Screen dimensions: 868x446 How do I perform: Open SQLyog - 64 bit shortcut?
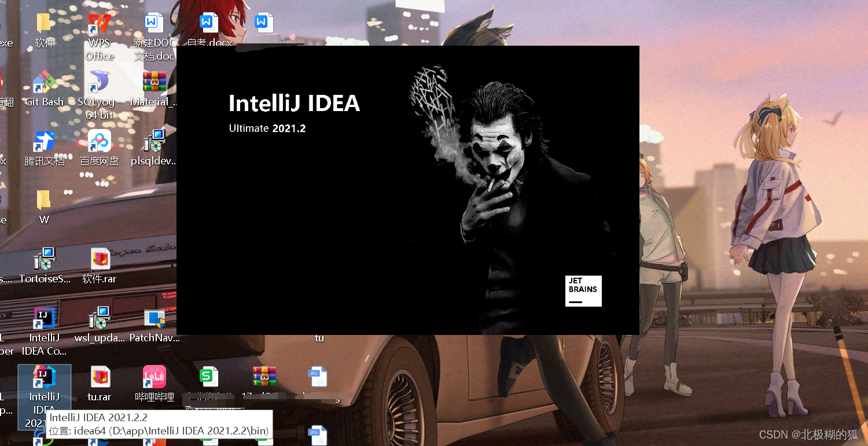[x=100, y=95]
